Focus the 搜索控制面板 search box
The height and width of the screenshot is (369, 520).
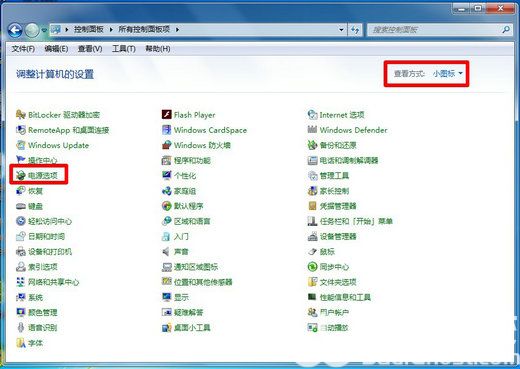coord(440,30)
